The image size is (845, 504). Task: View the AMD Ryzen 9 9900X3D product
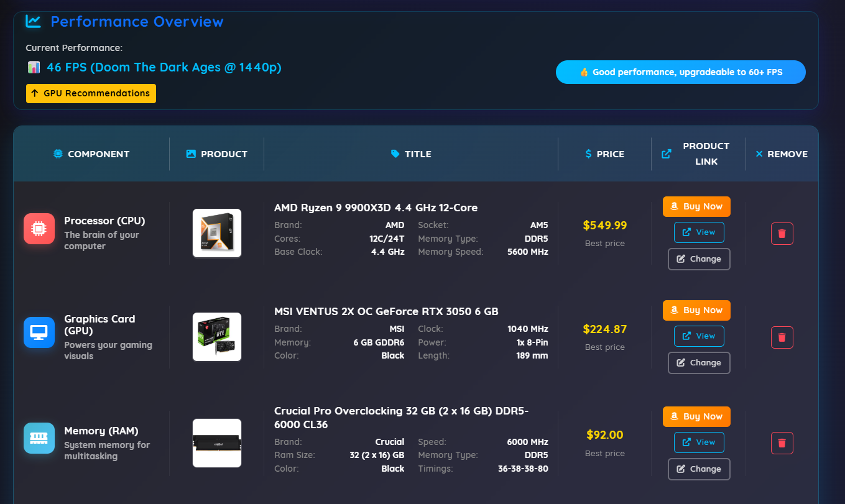[699, 232]
